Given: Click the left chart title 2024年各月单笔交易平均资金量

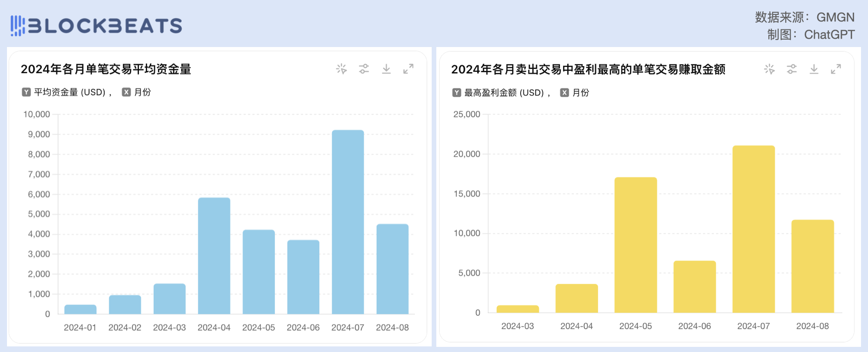Looking at the screenshot, I should tap(106, 69).
